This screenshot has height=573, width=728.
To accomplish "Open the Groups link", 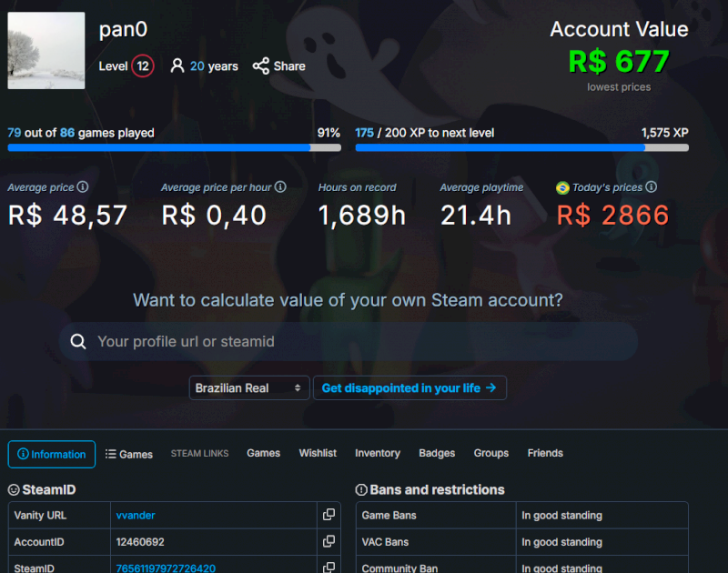I will (491, 453).
